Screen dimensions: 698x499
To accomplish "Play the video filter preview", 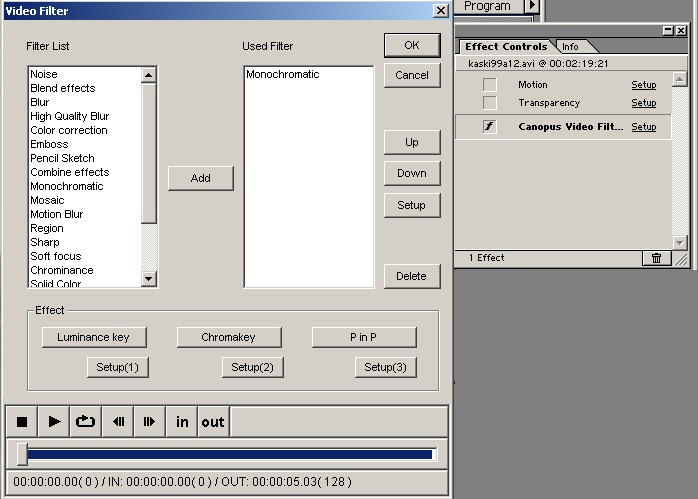I will [54, 422].
